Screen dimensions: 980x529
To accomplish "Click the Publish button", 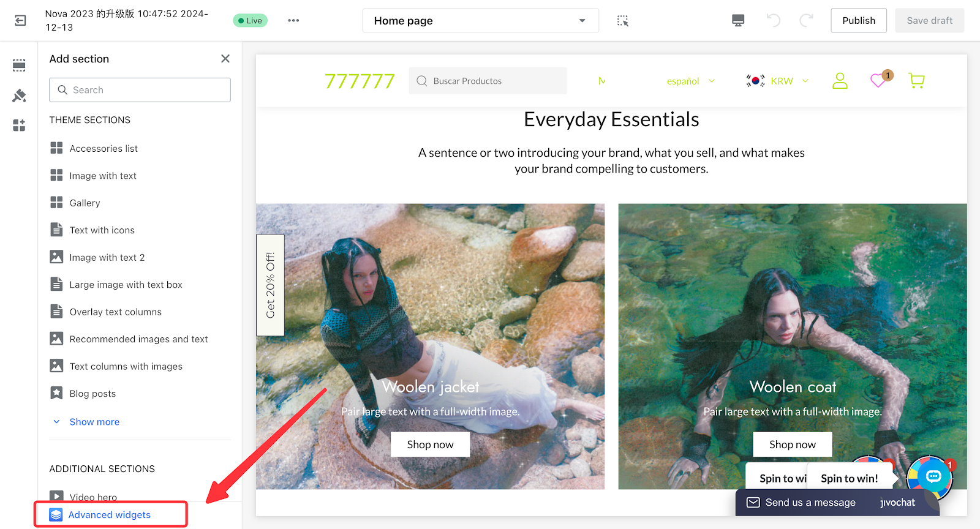I will 858,21.
